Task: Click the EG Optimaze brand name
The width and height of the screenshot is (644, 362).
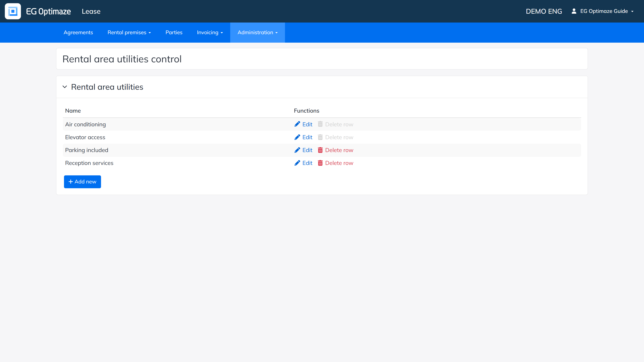Action: (49, 11)
